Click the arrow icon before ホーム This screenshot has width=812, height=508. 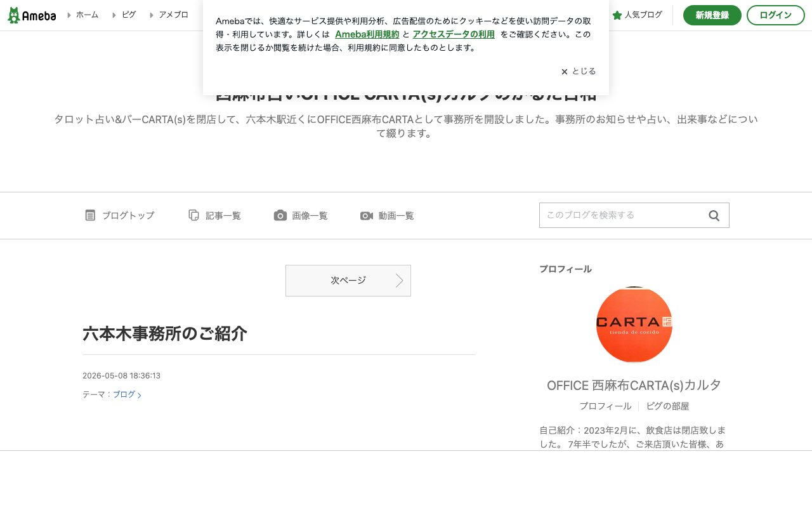click(69, 15)
